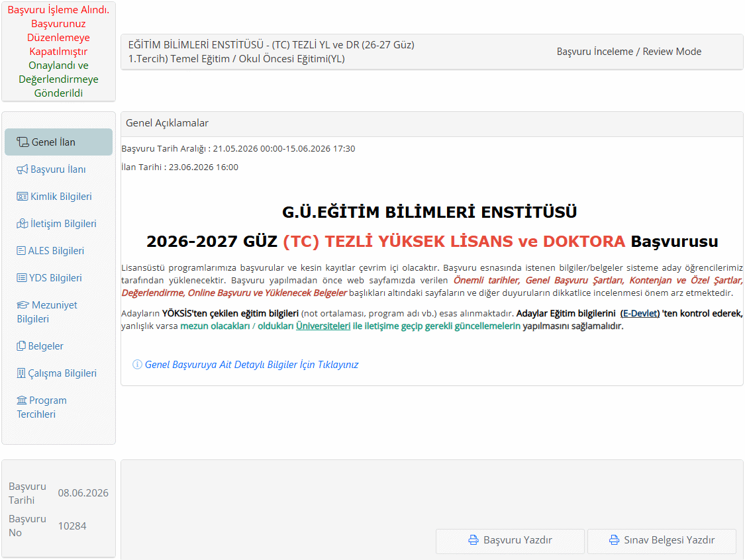Click the copy icon beside Belgeler
The width and height of the screenshot is (745, 560).
click(21, 346)
